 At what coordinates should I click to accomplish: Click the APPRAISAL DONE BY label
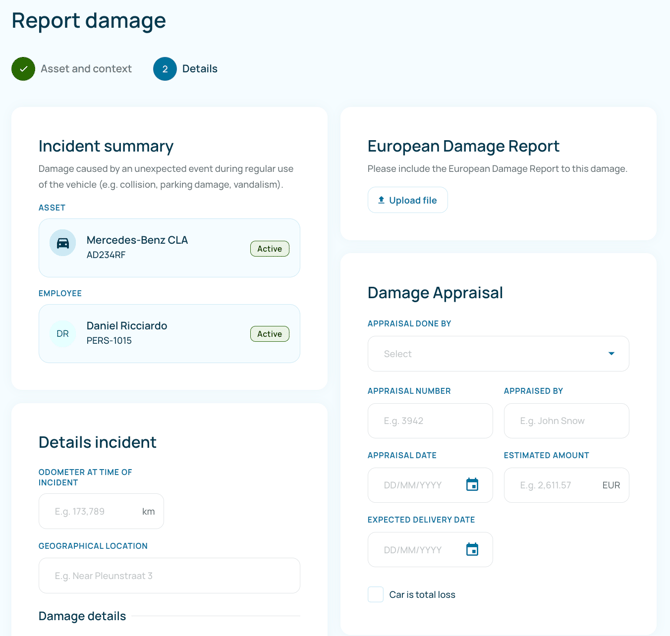point(409,324)
